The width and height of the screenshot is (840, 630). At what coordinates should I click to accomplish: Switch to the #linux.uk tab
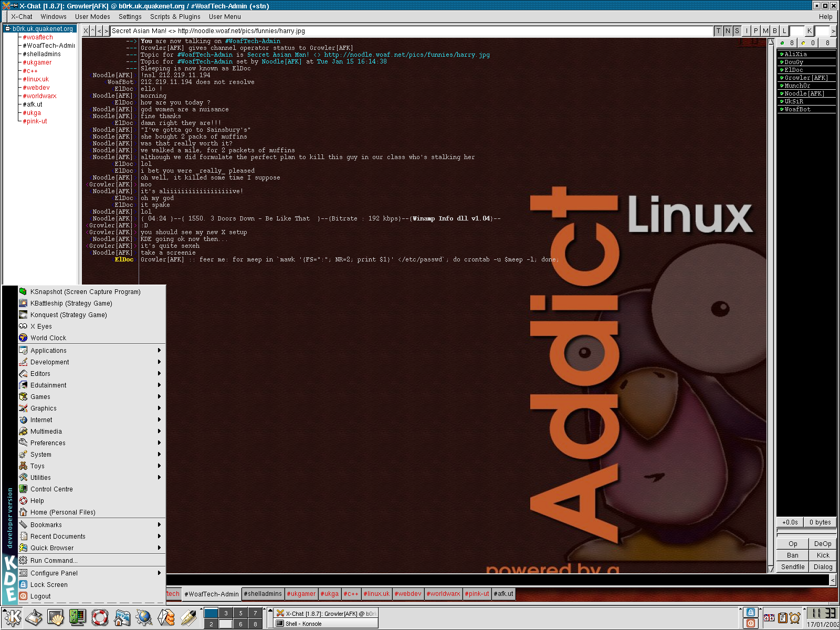(x=376, y=594)
